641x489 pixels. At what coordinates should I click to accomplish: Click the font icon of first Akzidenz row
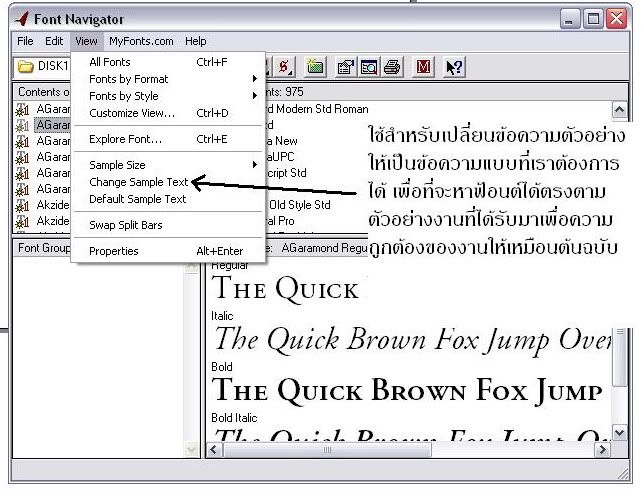tap(22, 205)
